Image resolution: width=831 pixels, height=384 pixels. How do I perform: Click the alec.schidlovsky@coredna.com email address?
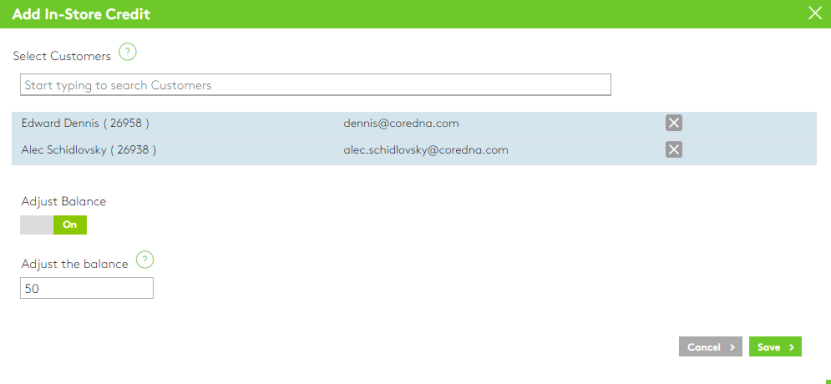pos(426,150)
